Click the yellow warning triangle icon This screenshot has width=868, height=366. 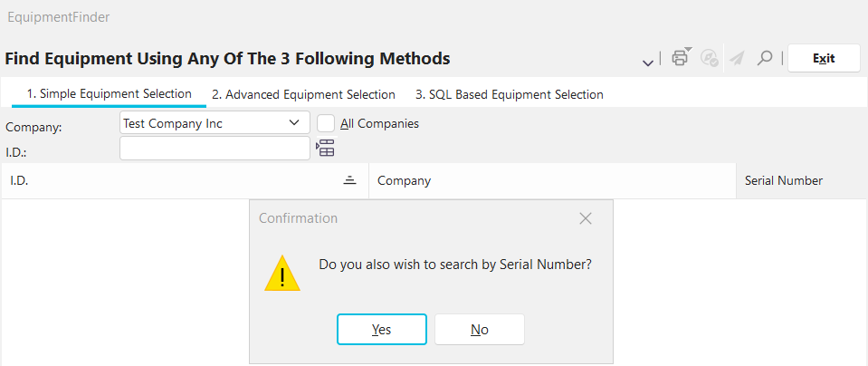point(282,273)
